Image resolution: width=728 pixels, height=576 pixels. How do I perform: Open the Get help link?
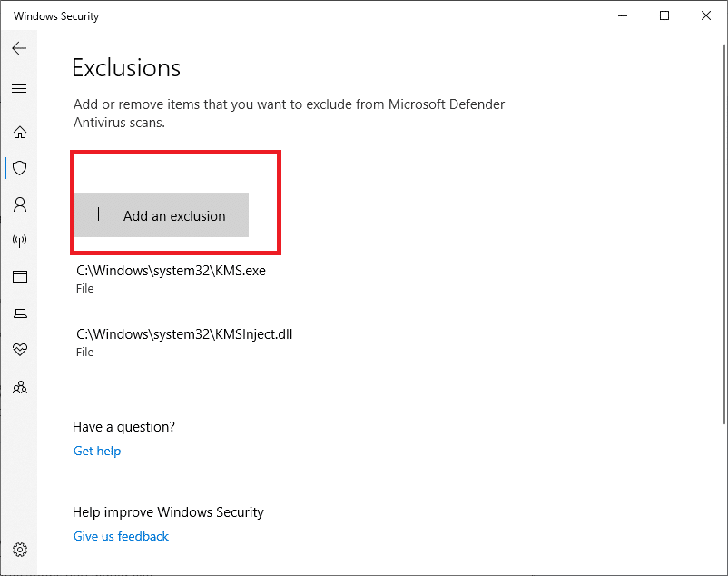tap(97, 451)
